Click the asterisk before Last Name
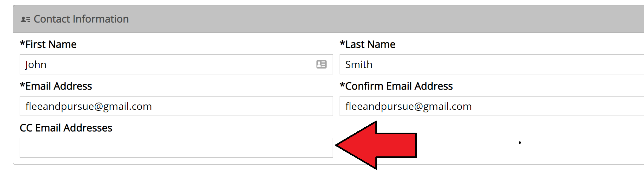This screenshot has height=170, width=644. coord(342,43)
